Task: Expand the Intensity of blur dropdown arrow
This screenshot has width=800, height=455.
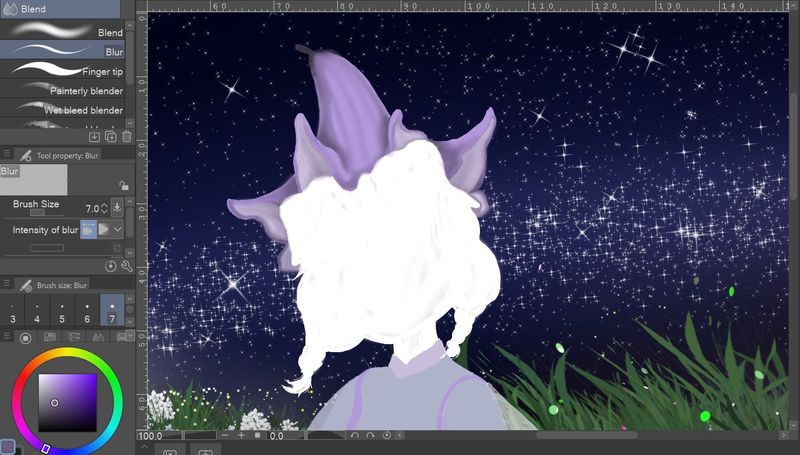Action: (x=118, y=230)
